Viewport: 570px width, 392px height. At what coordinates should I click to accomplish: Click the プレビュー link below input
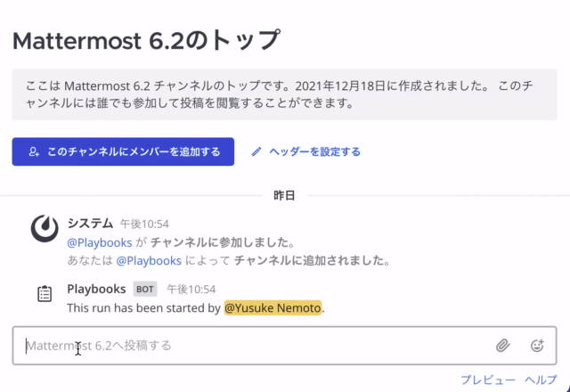(487, 380)
